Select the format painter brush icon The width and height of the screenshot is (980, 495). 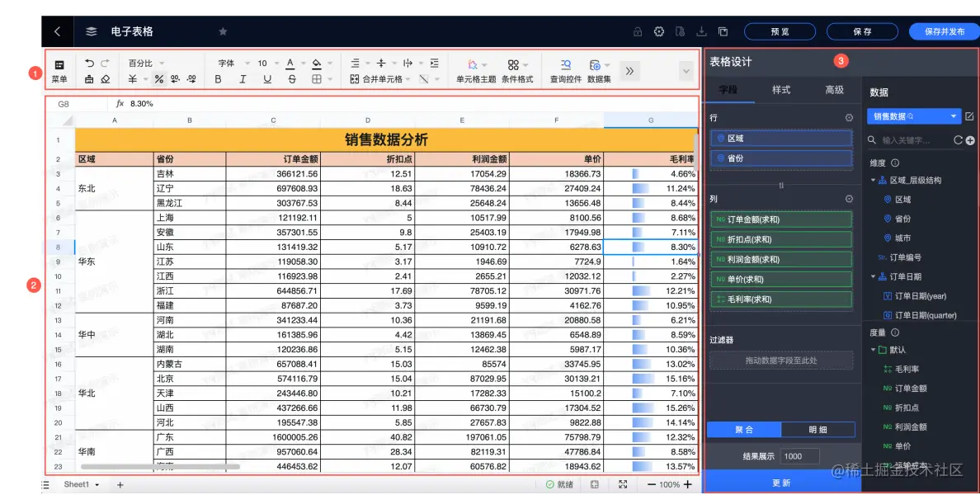point(89,79)
